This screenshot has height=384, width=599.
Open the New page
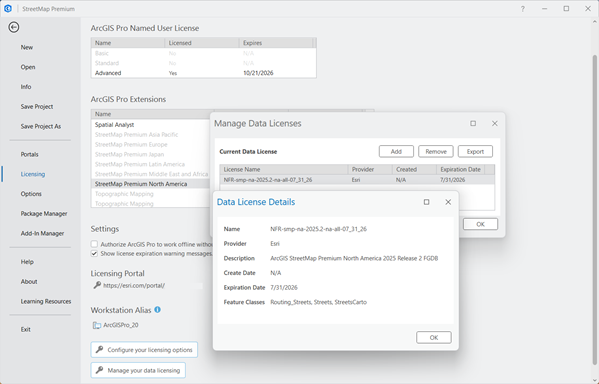[x=27, y=47]
